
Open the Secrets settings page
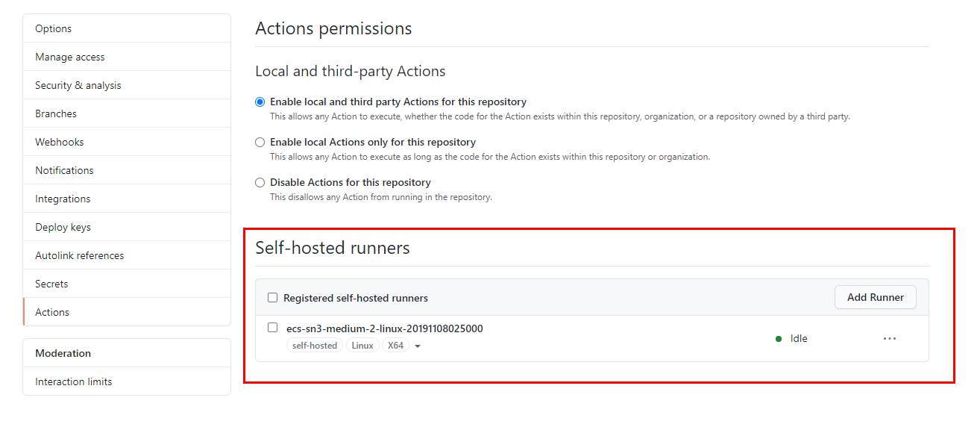pos(51,284)
